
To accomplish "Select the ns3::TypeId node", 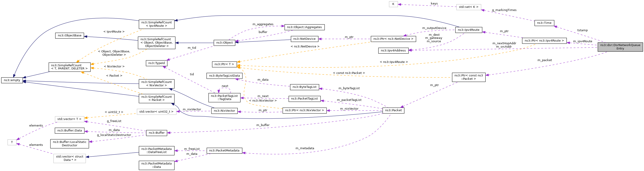I will click(156, 63).
